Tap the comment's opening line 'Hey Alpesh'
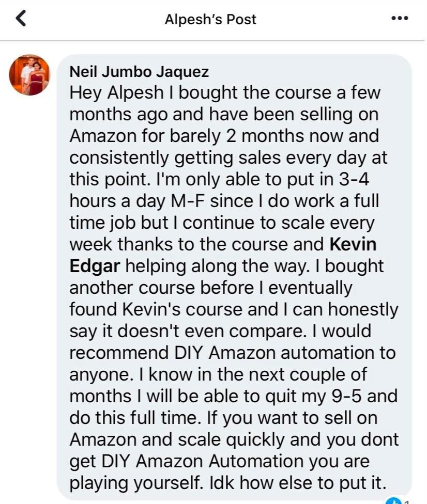This screenshot has width=427, height=504. click(x=116, y=93)
